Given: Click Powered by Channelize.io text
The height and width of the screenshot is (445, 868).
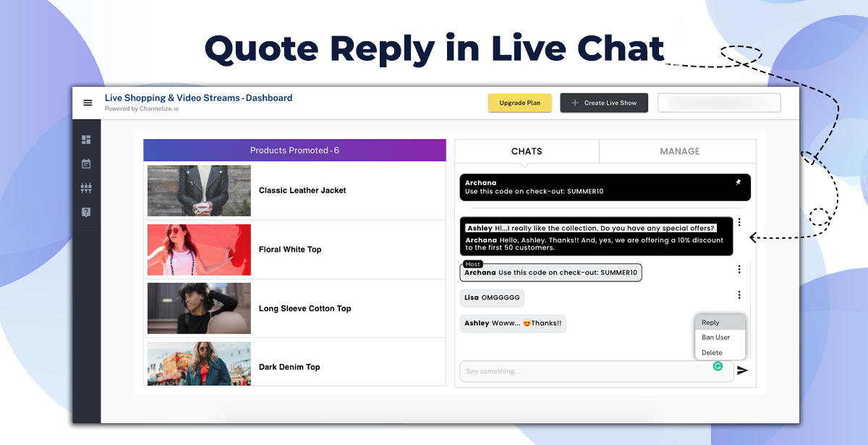Looking at the screenshot, I should 141,109.
